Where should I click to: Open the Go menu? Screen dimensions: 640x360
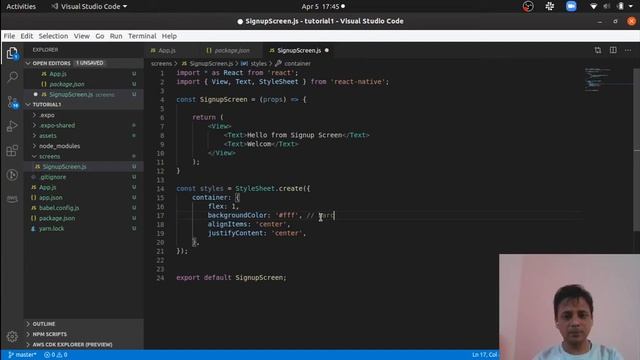pos(100,36)
